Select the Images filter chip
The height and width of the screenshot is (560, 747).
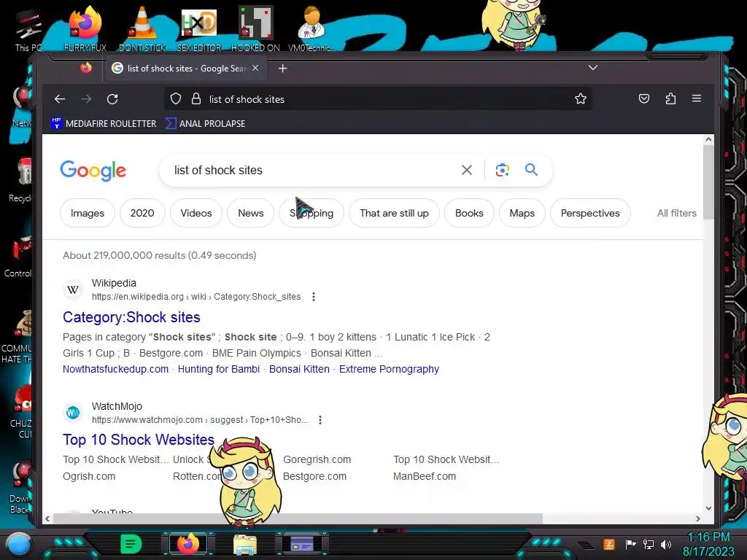click(88, 214)
